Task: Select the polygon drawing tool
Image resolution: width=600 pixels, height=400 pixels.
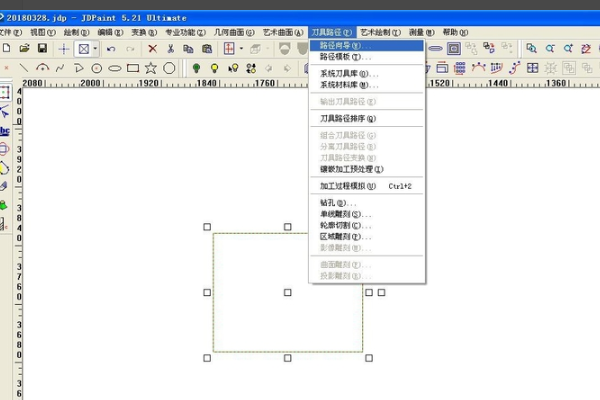Action: click(169, 68)
